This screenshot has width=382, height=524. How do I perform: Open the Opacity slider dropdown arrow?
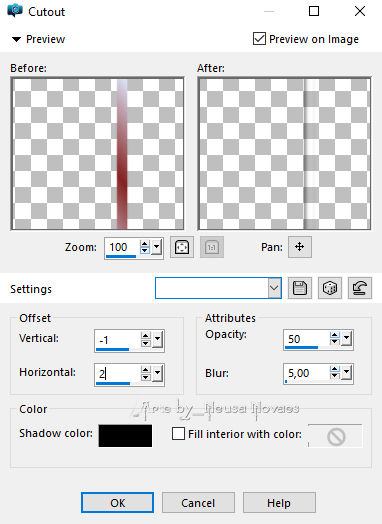coord(347,339)
